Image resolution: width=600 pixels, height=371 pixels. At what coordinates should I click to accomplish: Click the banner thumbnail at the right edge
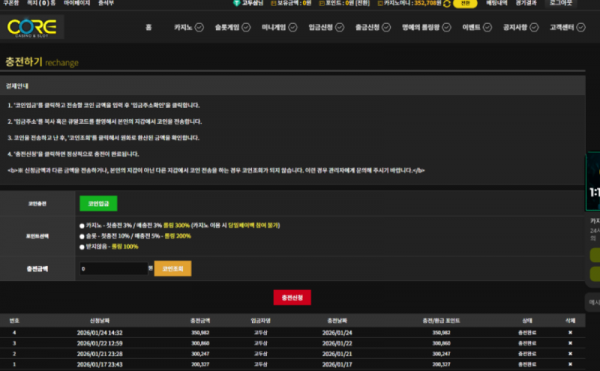tap(593, 182)
